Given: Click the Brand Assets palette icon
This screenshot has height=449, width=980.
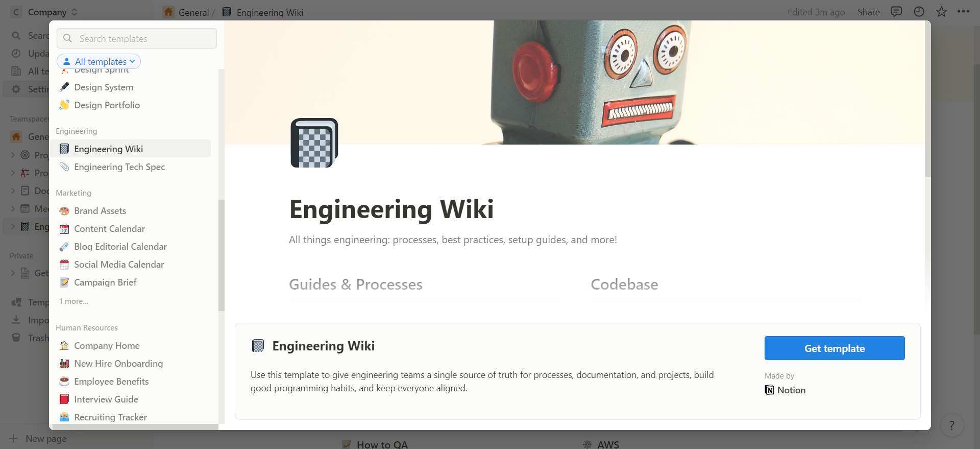Looking at the screenshot, I should pos(64,210).
